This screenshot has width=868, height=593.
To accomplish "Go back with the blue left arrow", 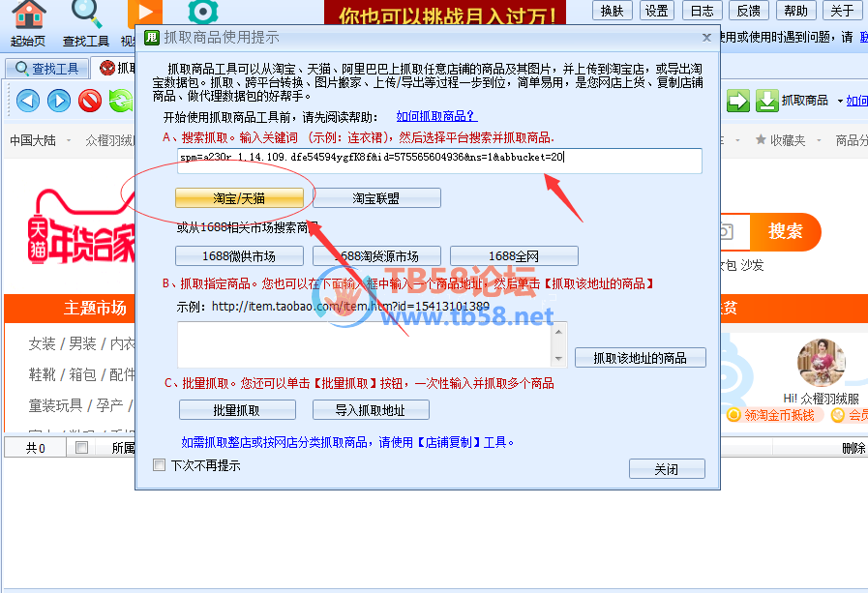I will [x=28, y=102].
